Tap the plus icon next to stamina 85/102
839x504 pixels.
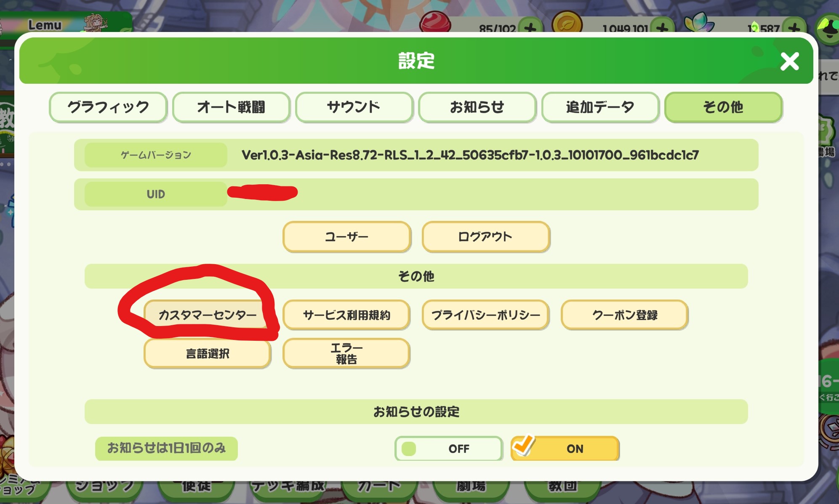coord(530,26)
